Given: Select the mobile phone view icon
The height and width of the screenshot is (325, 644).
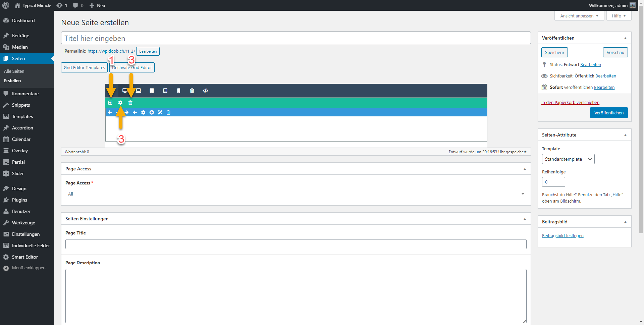Looking at the screenshot, I should [178, 91].
